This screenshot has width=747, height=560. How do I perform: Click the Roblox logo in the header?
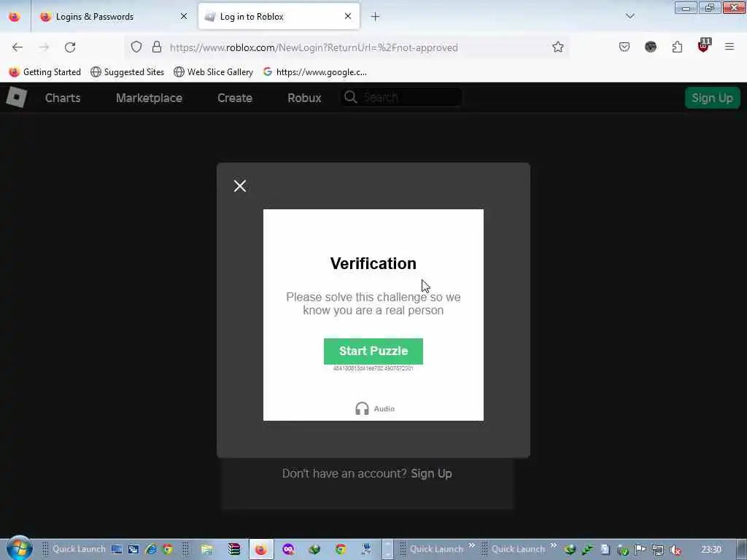[x=16, y=98]
